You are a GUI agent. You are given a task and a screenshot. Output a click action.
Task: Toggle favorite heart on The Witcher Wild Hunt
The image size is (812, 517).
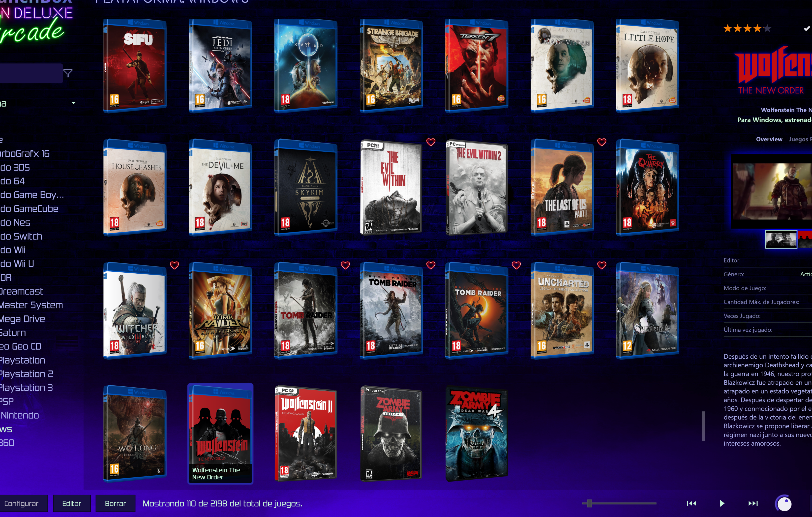(174, 265)
